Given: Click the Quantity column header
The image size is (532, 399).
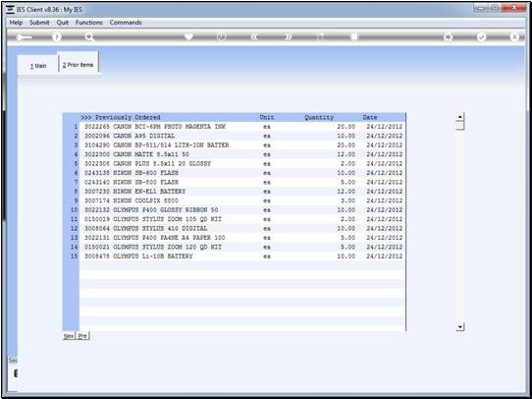Looking at the screenshot, I should [319, 117].
